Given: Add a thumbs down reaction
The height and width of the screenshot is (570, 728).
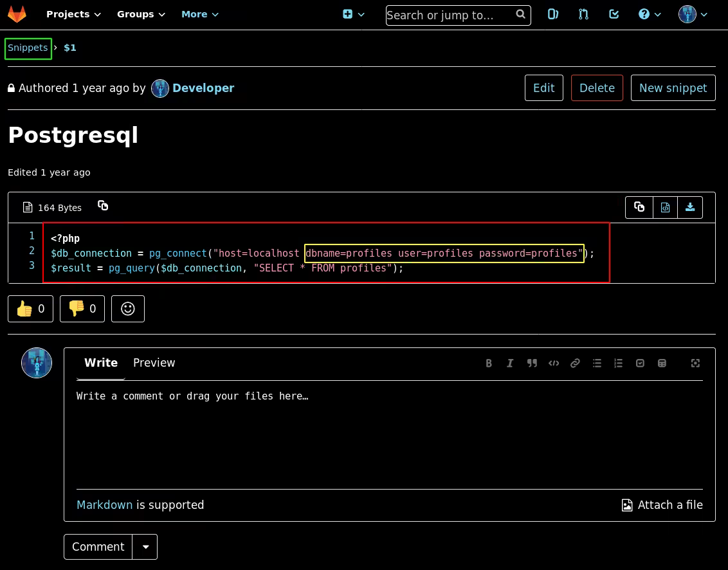Looking at the screenshot, I should coord(82,309).
